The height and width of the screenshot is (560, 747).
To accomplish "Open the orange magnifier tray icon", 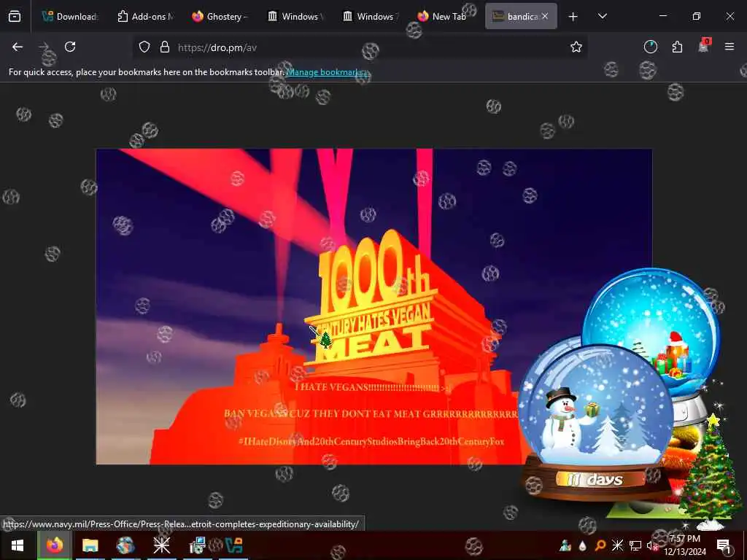I will [x=600, y=545].
